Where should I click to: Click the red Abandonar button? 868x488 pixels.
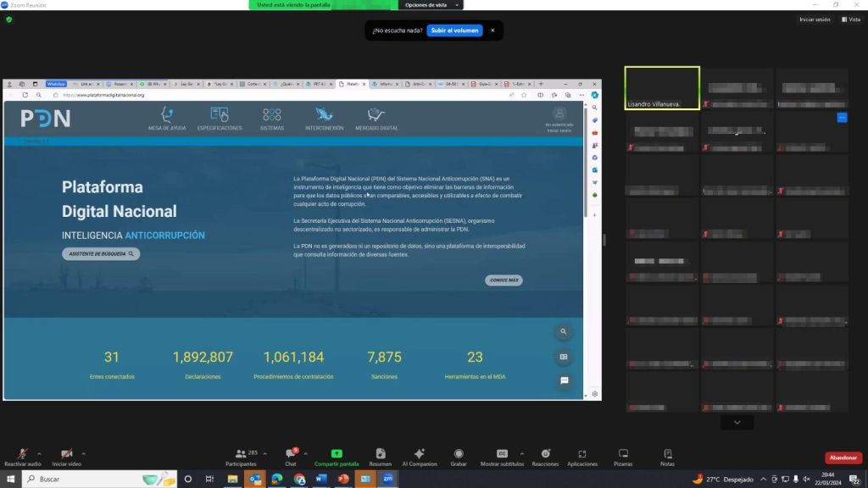(843, 458)
